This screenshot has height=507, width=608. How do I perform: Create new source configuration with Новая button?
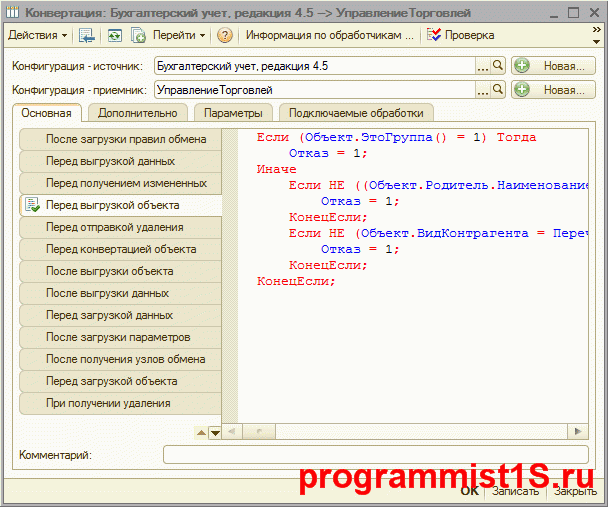click(x=553, y=66)
